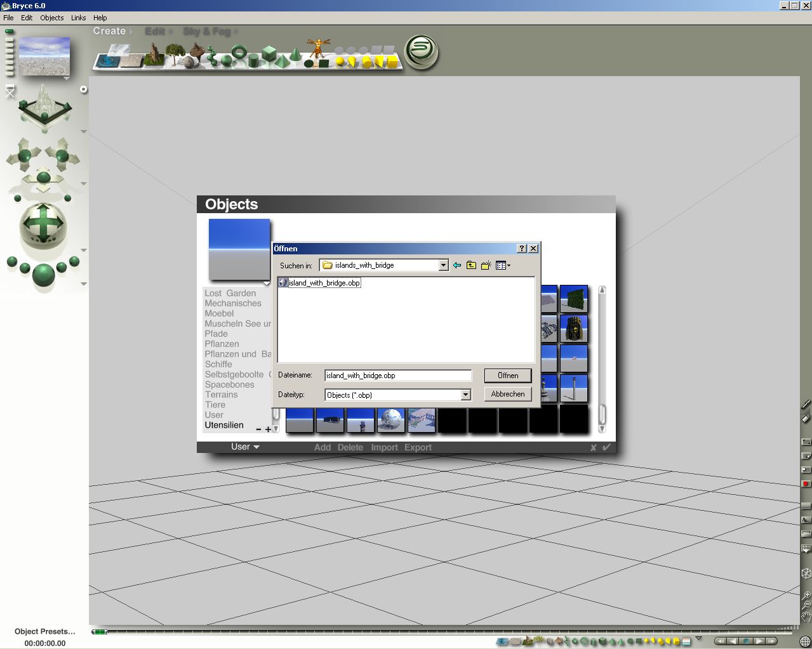Click Add in the Objects library
The image size is (812, 649).
323,447
